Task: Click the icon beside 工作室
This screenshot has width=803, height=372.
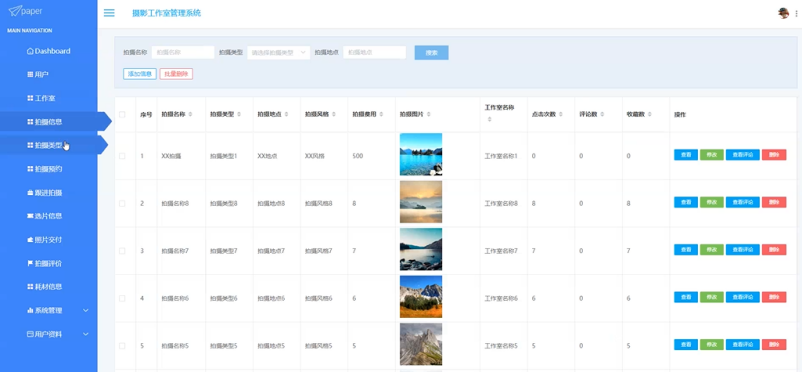Action: tap(30, 98)
